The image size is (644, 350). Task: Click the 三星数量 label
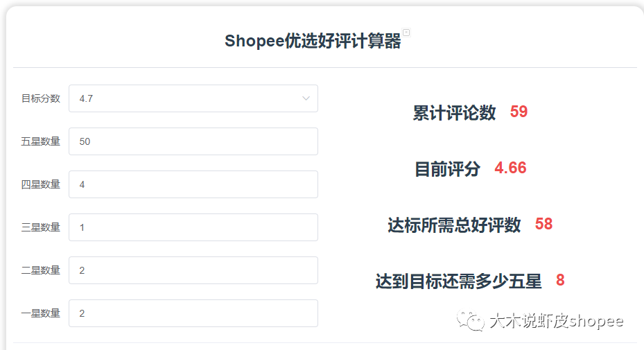tap(41, 227)
